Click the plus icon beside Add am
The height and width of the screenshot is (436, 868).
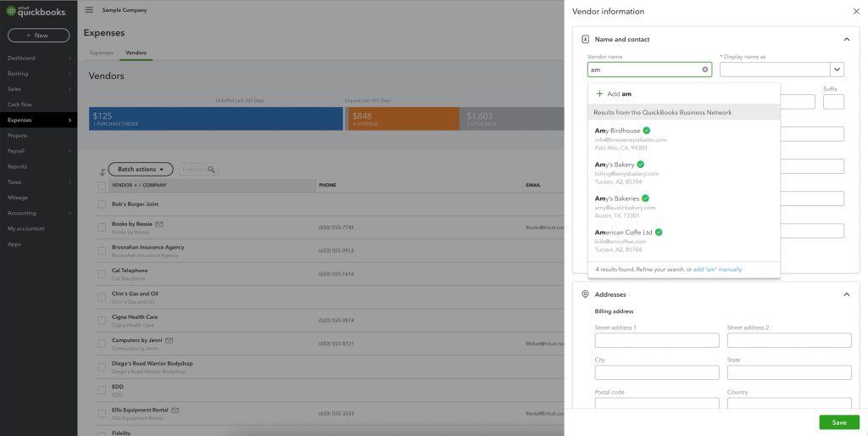click(599, 93)
